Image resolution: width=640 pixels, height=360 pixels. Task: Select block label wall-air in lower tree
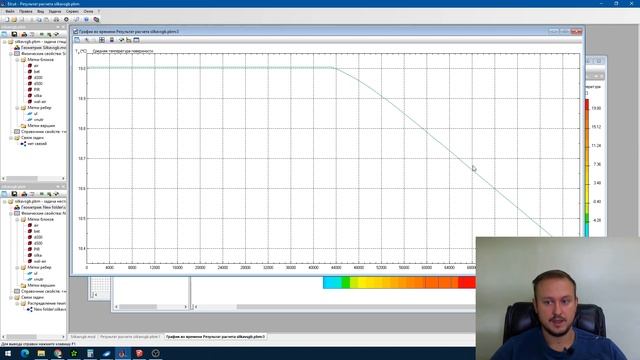point(40,261)
